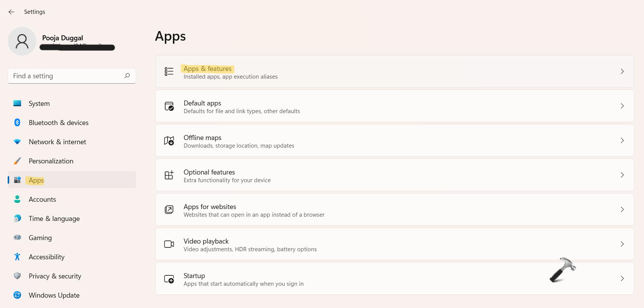Click the back arrow in Settings header

click(x=11, y=12)
